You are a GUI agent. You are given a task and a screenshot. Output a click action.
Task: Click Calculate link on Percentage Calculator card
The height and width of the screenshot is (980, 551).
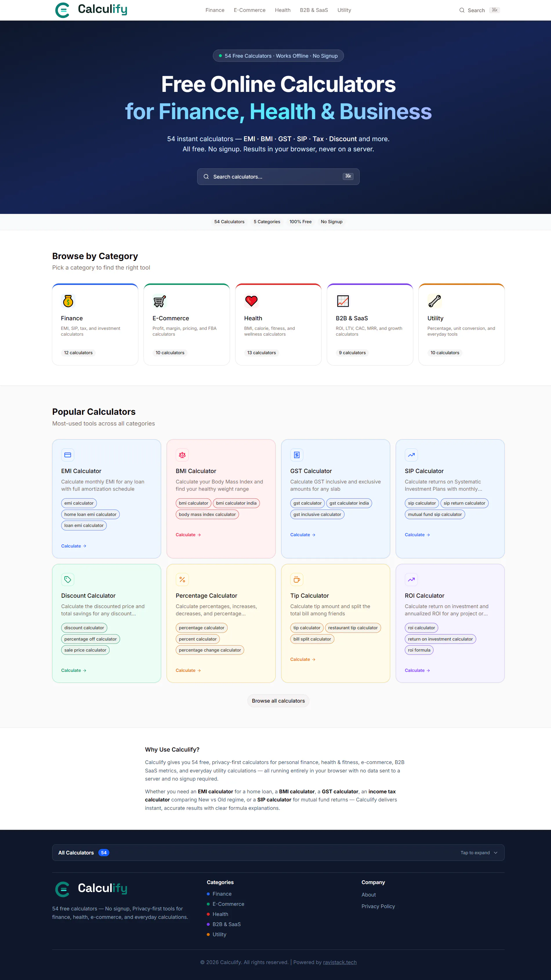click(x=188, y=670)
